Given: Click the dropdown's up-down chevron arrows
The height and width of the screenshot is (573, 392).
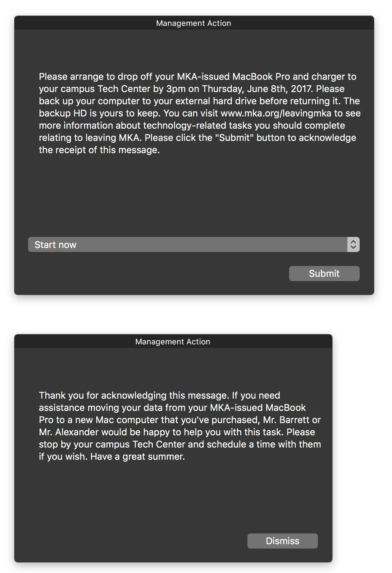Looking at the screenshot, I should (353, 244).
